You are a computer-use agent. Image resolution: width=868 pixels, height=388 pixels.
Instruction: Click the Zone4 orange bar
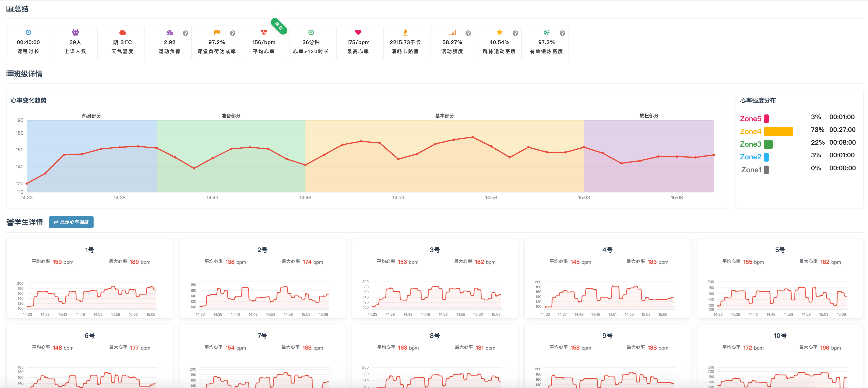pyautogui.click(x=778, y=131)
